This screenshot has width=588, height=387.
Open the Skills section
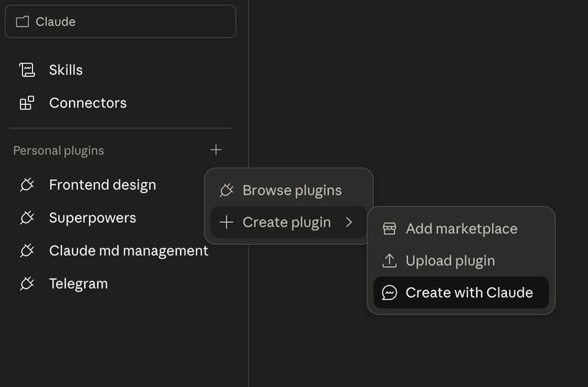pyautogui.click(x=66, y=70)
